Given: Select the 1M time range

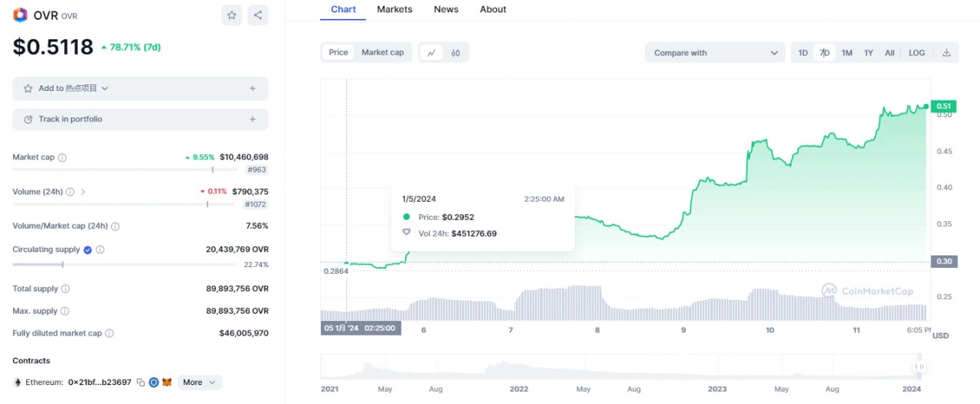Looking at the screenshot, I should [847, 52].
